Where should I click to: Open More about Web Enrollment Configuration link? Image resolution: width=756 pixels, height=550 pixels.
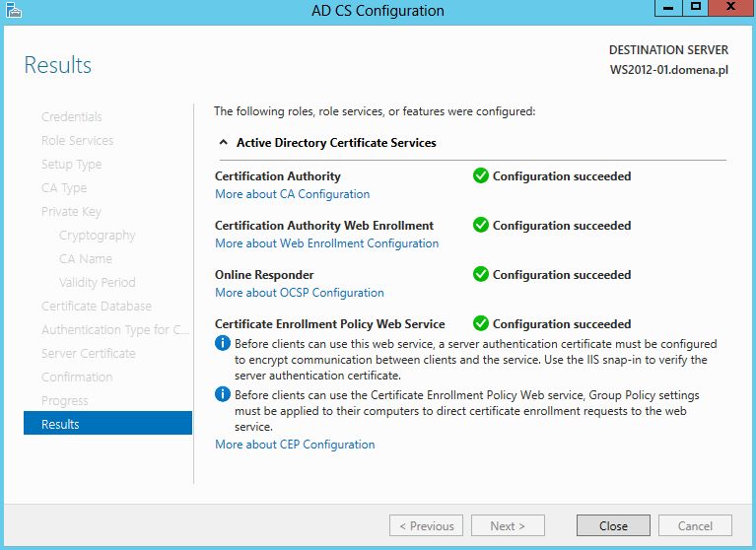pyautogui.click(x=327, y=243)
